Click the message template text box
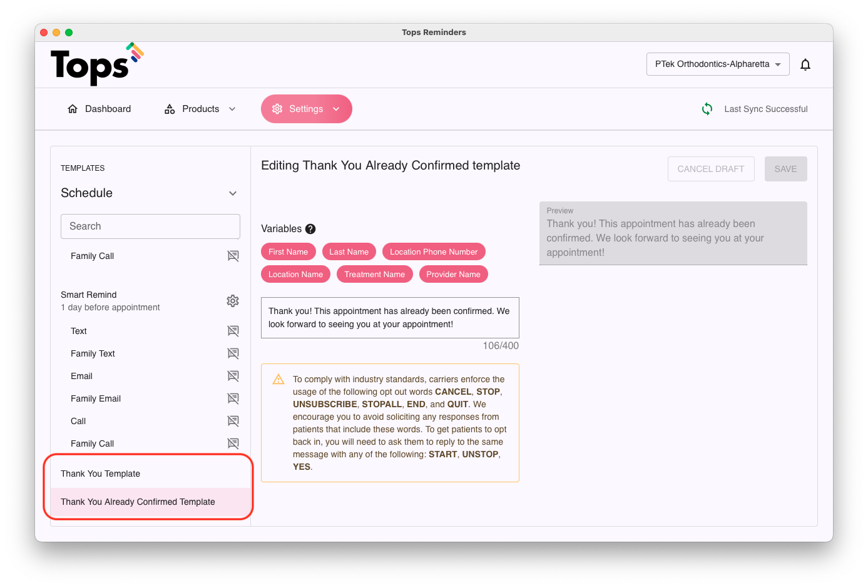This screenshot has width=868, height=588. (390, 318)
